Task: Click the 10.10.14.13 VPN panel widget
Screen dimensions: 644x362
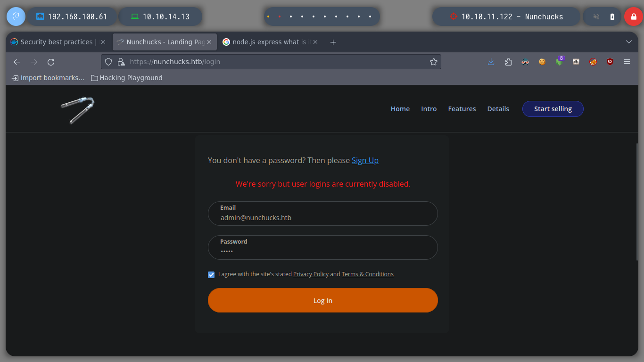Action: click(x=161, y=16)
